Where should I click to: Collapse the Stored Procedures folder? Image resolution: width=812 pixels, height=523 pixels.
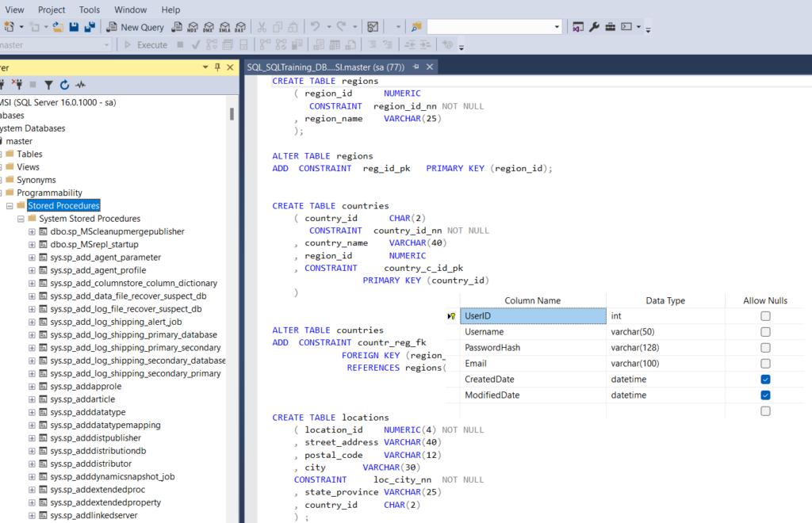[10, 206]
